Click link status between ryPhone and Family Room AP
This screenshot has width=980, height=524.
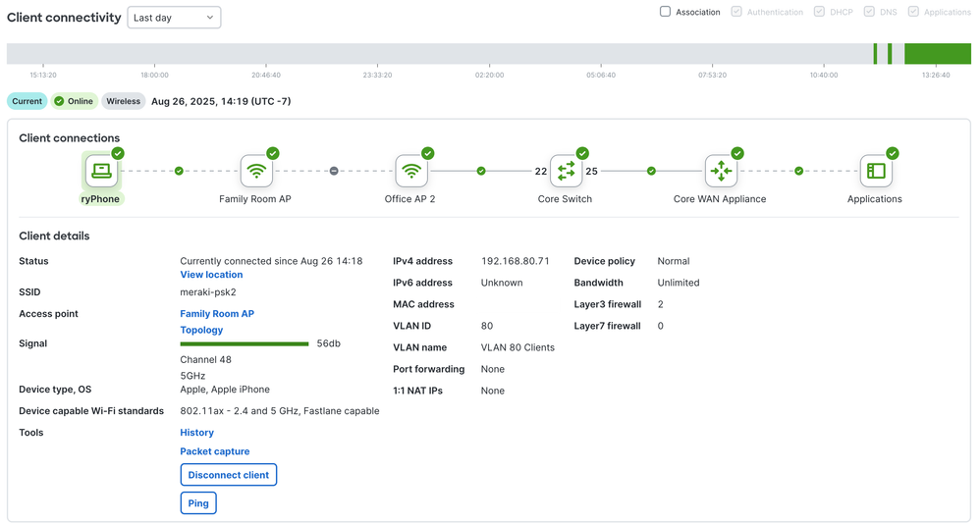click(179, 171)
